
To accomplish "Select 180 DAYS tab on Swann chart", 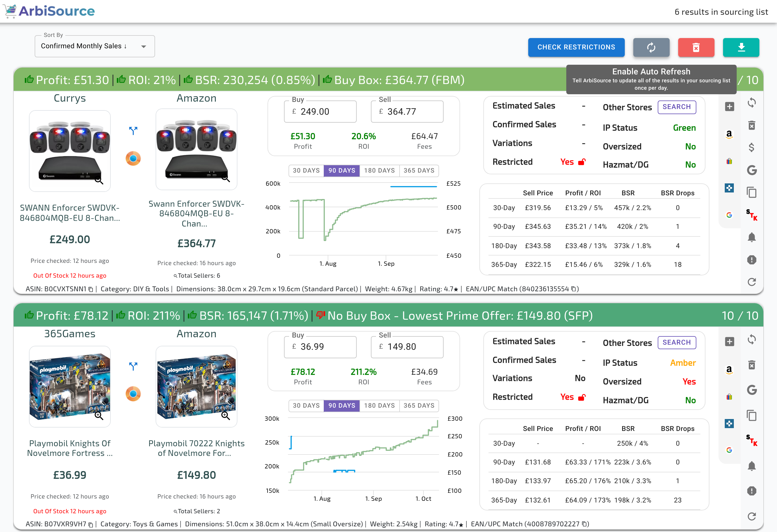I will pos(379,170).
